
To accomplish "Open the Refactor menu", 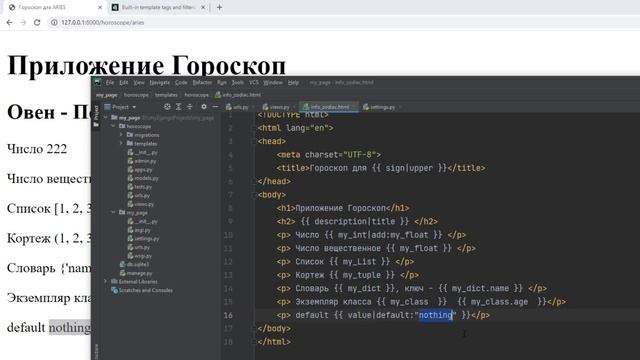I will 202,82.
